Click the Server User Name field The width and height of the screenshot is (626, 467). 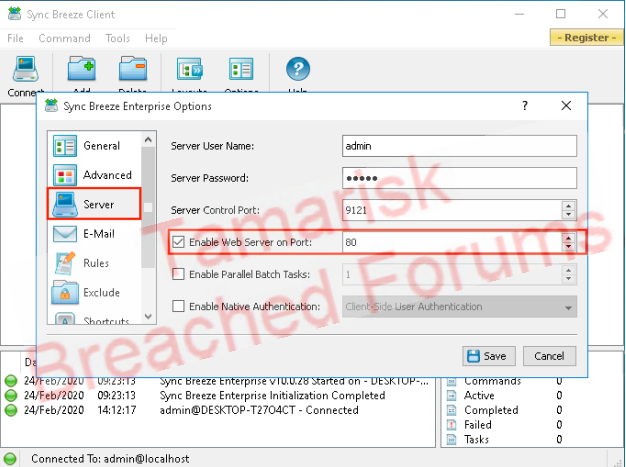[x=459, y=146]
